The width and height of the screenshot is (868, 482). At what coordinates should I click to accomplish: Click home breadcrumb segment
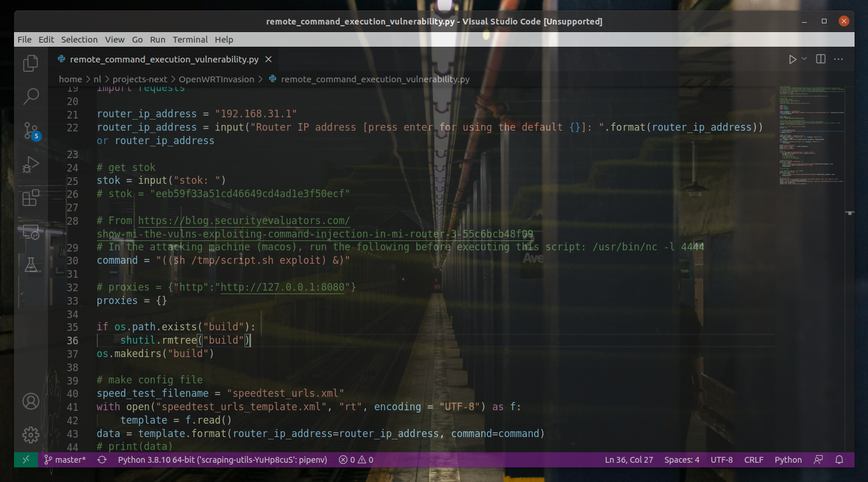point(70,79)
